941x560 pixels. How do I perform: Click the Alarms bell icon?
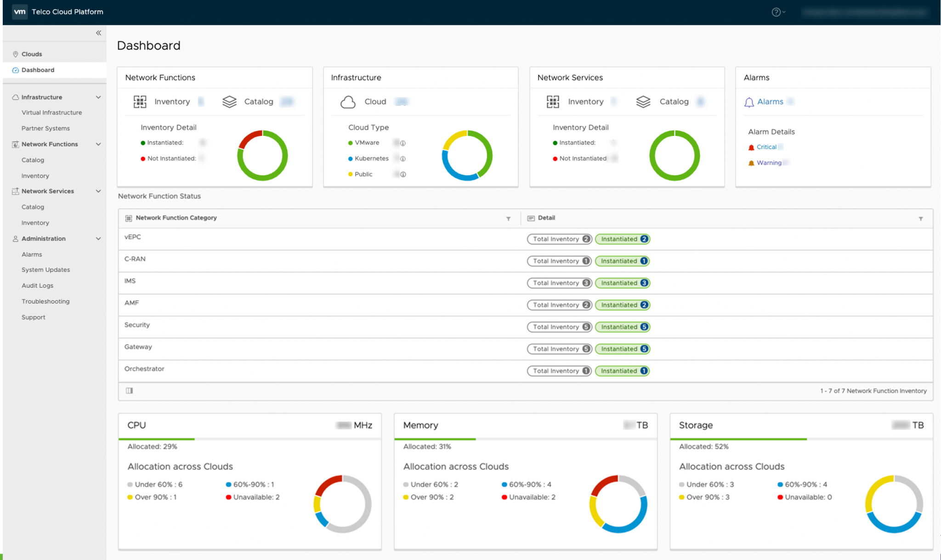(x=749, y=102)
